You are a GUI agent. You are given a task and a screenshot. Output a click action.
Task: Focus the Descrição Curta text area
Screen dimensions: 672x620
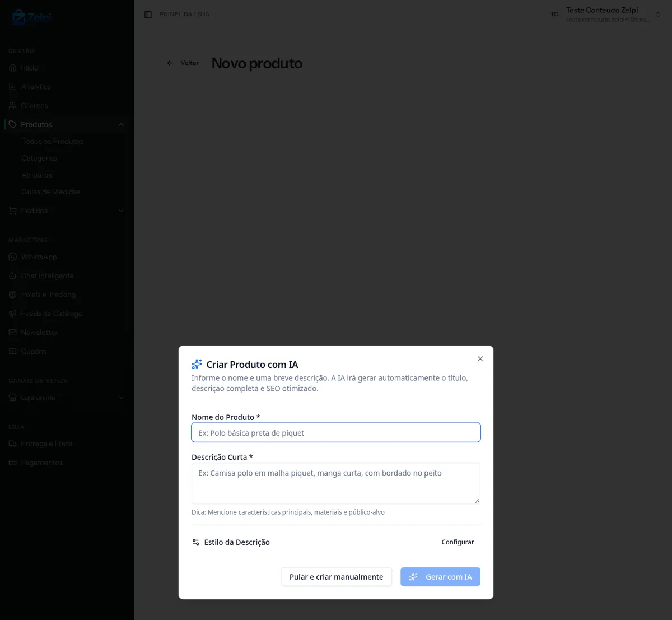pyautogui.click(x=336, y=483)
